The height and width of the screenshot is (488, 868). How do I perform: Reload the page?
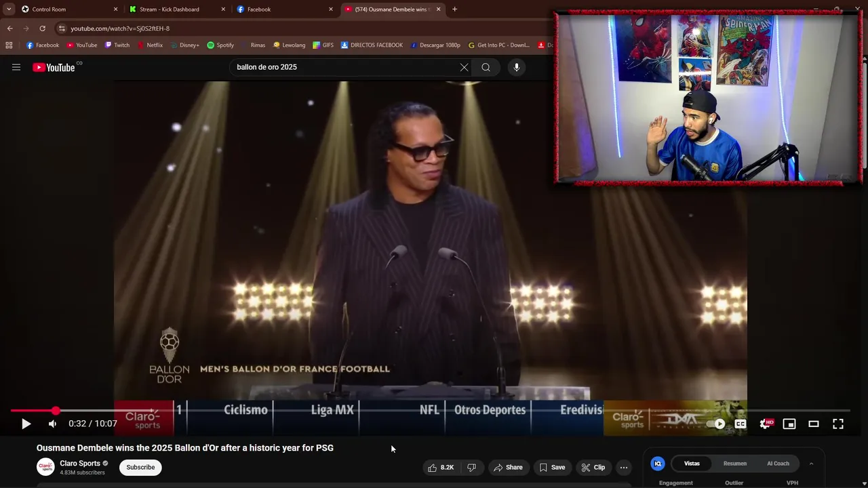(x=42, y=28)
